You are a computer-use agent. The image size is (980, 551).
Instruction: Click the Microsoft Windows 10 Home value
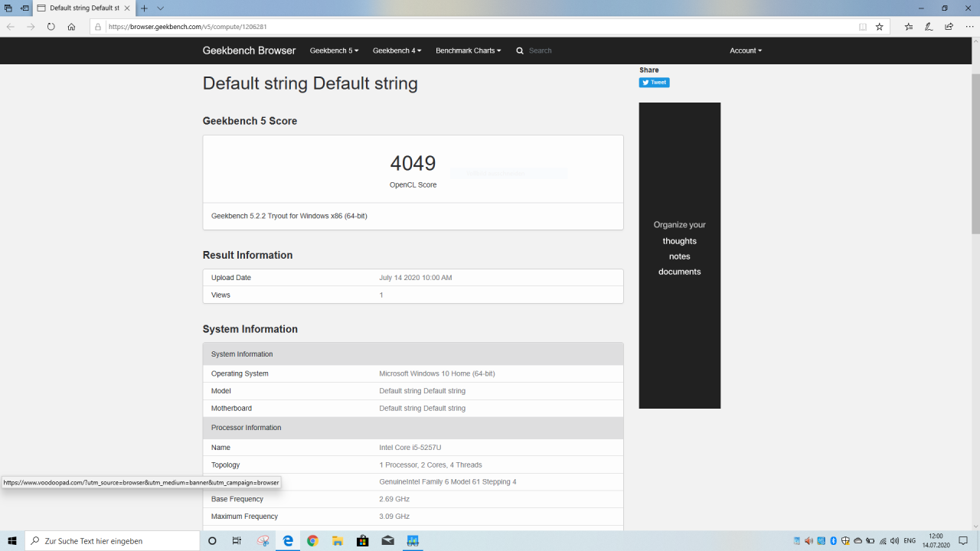click(x=437, y=373)
